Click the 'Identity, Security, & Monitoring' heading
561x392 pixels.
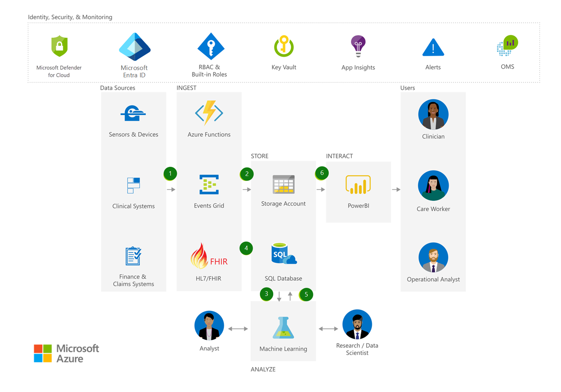click(x=70, y=17)
